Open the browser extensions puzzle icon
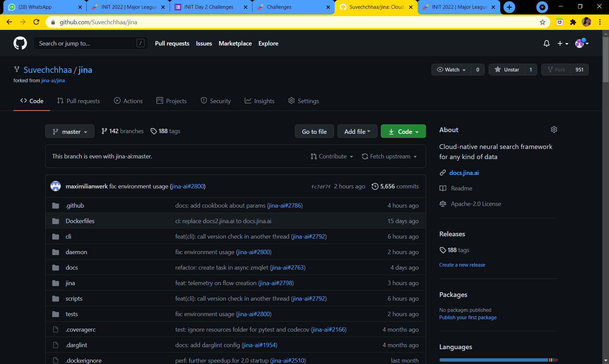This screenshot has width=609, height=364. (x=573, y=22)
